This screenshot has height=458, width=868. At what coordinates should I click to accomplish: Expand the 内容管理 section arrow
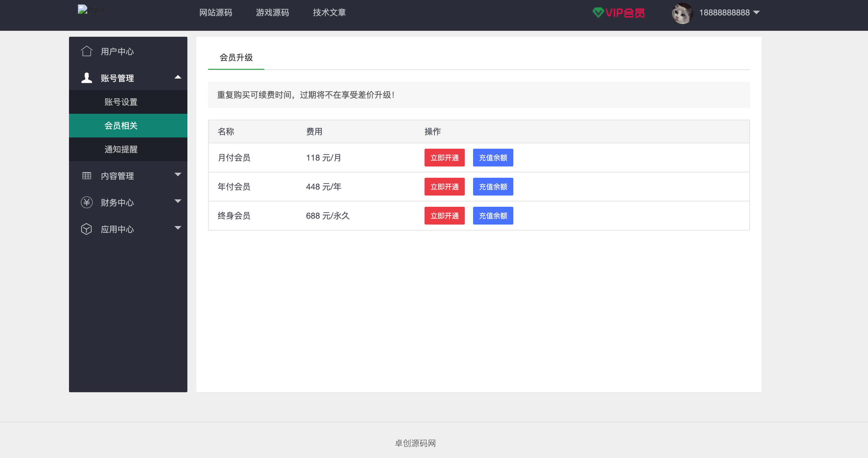(178, 174)
